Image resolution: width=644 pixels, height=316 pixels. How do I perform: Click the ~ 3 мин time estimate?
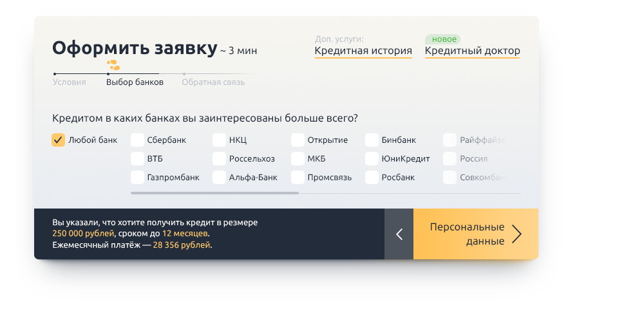(239, 50)
